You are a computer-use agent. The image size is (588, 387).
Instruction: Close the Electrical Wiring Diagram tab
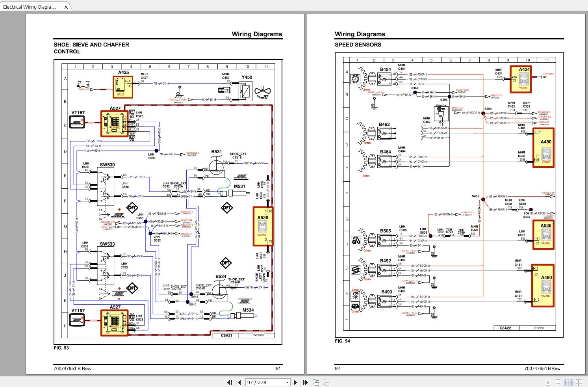point(66,7)
